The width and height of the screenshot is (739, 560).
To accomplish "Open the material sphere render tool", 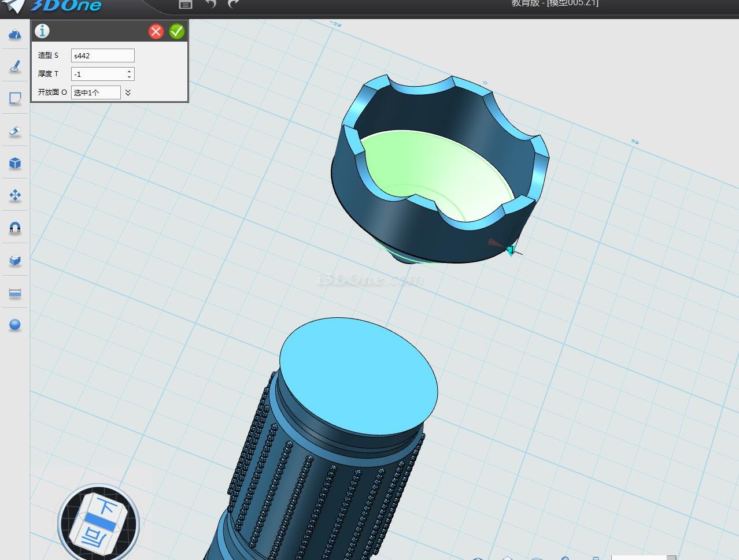I will [15, 325].
